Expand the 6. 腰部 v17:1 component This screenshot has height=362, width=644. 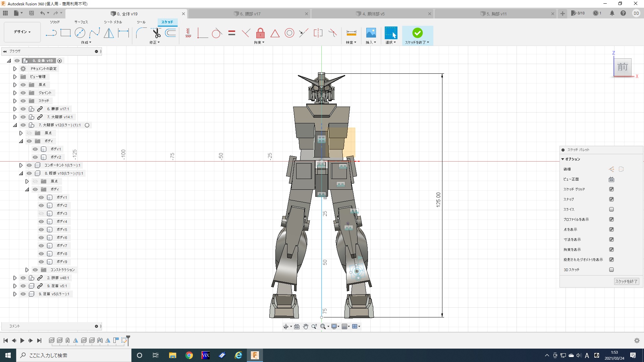[15, 109]
